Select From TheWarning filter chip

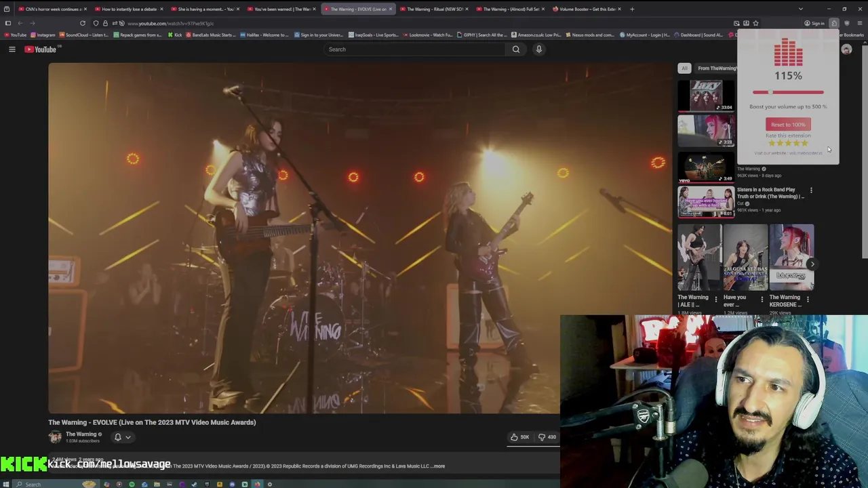pyautogui.click(x=715, y=68)
